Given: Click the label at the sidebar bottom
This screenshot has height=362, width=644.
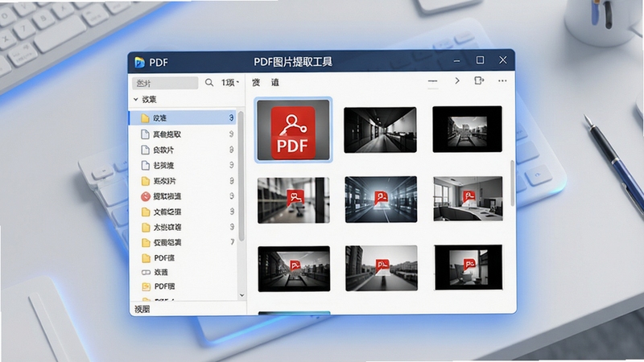Looking at the screenshot, I should click(142, 309).
